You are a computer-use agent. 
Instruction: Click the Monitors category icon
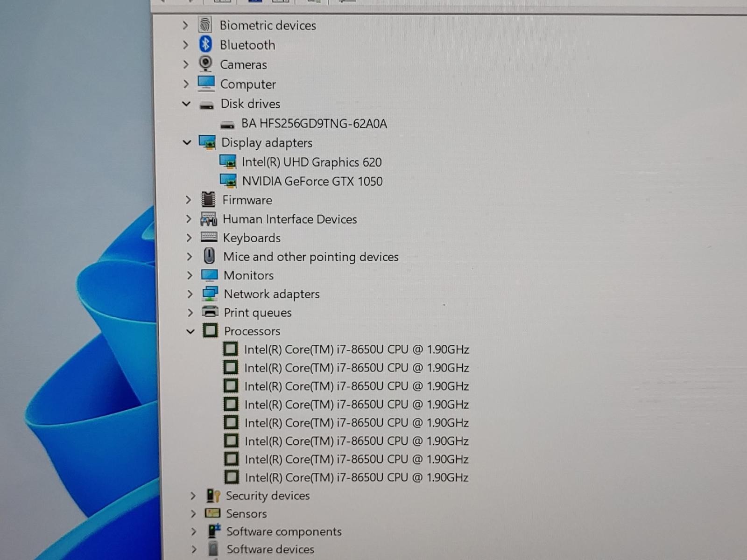point(209,275)
